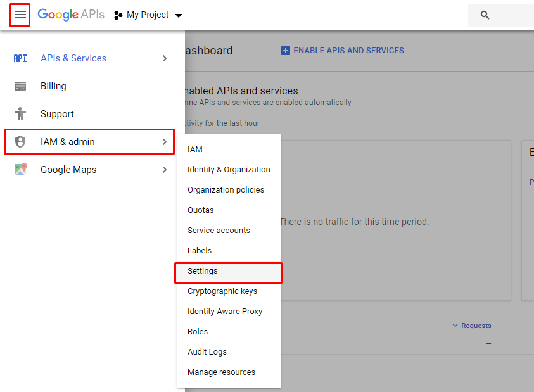The height and width of the screenshot is (392, 534).
Task: Select Identity & Organization from the submenu
Action: [x=229, y=170]
